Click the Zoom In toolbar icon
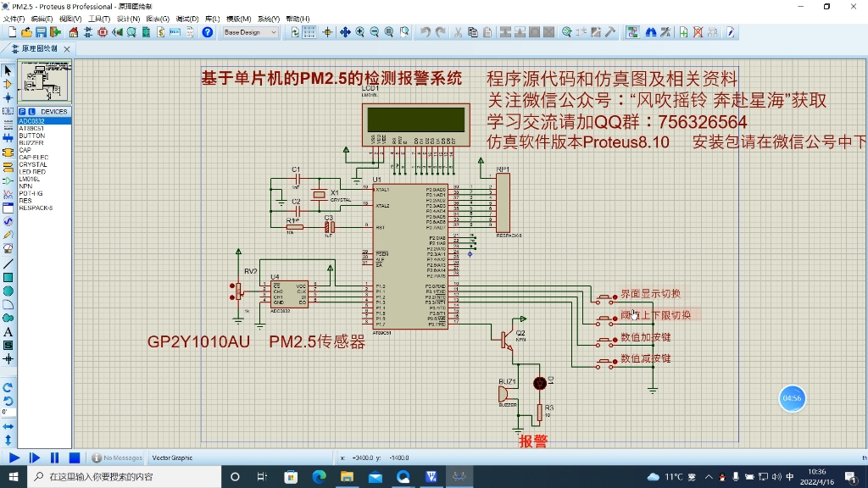This screenshot has width=868, height=488. pyautogui.click(x=359, y=32)
